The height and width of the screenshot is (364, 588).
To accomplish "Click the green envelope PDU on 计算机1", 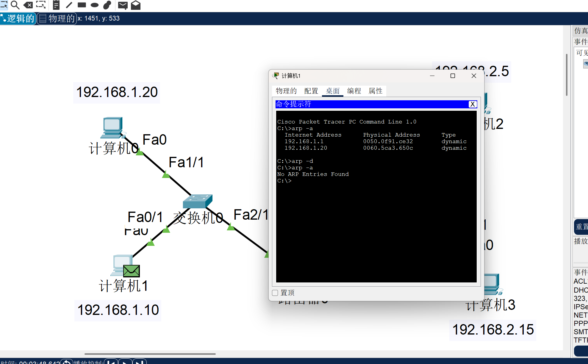I will click(x=131, y=271).
